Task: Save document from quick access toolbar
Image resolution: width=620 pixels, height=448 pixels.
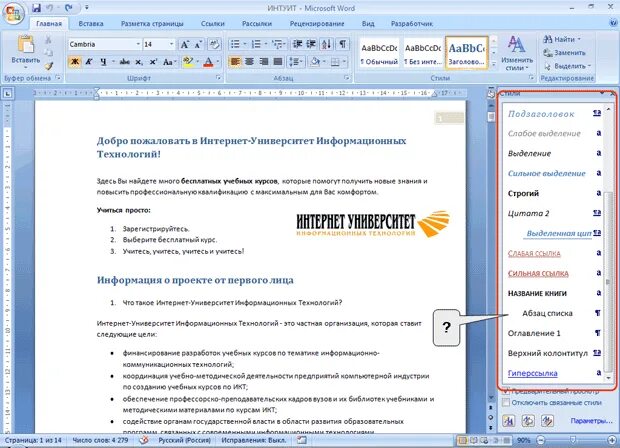Action: click(x=36, y=8)
